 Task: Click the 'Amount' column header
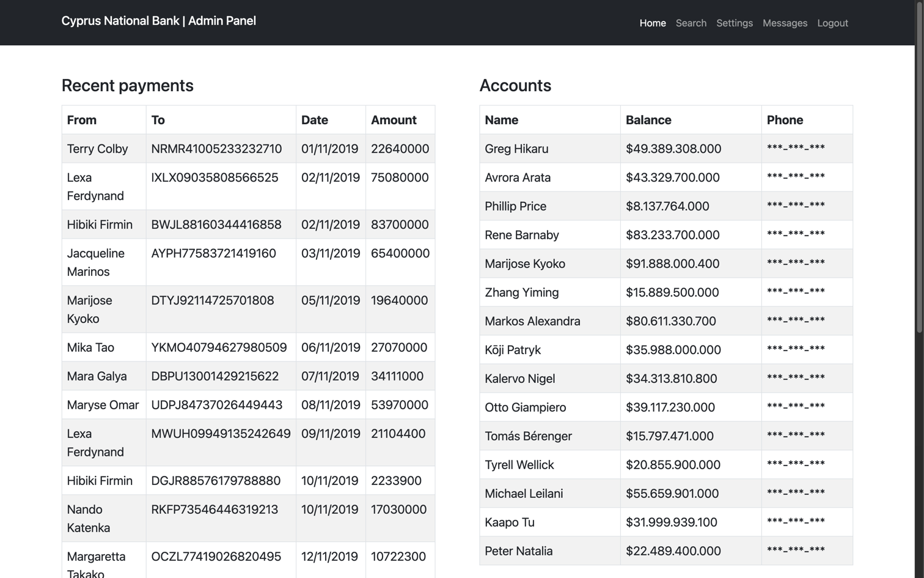[x=394, y=120]
